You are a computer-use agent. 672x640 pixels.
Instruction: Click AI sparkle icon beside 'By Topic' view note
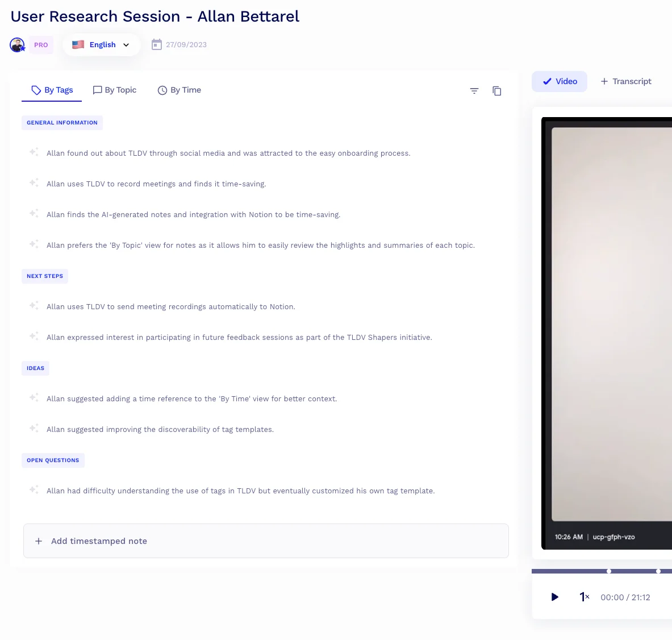(34, 244)
